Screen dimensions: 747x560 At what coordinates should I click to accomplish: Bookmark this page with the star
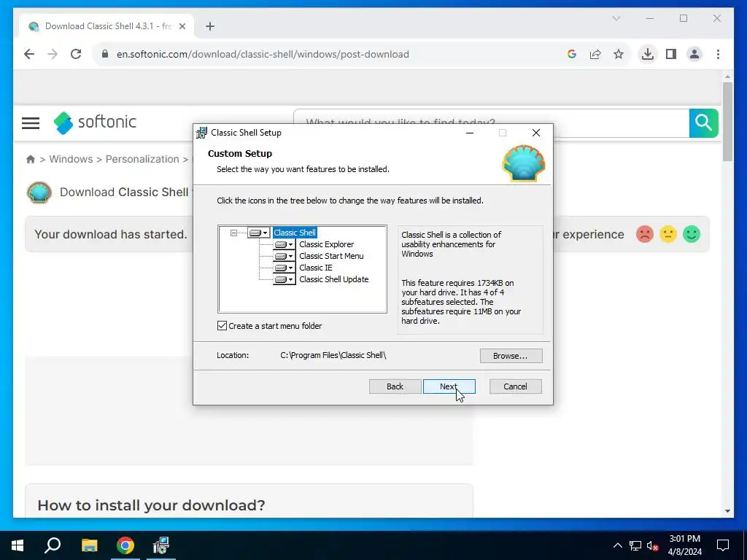pyautogui.click(x=619, y=54)
